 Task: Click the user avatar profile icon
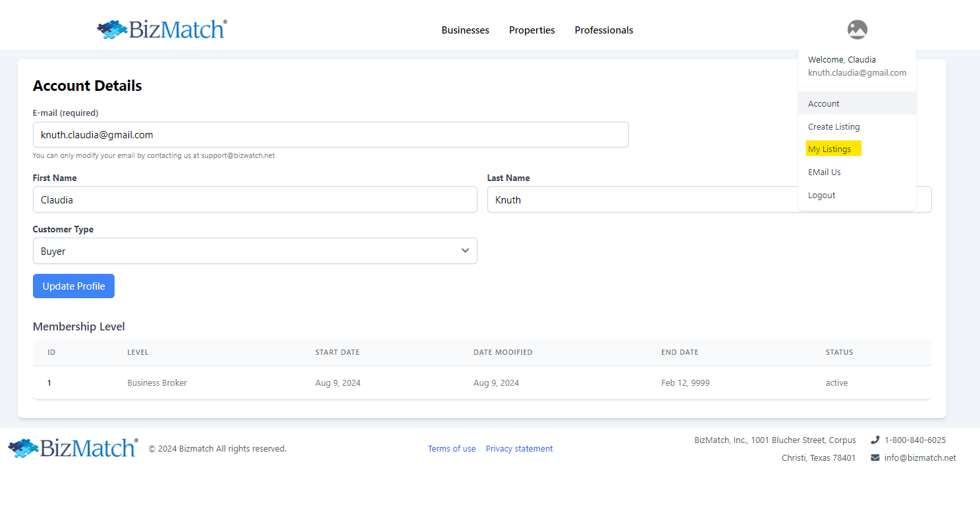click(857, 30)
